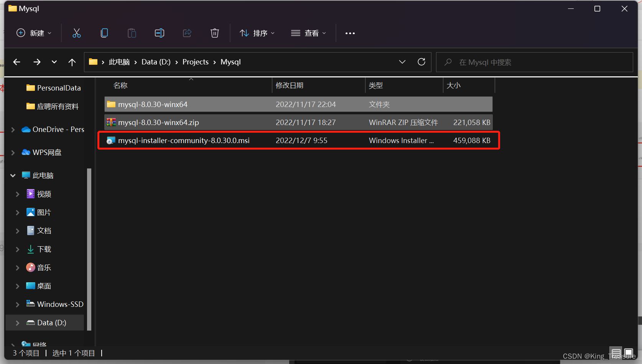
Task: Open 图片 in the sidebar
Action: click(x=39, y=212)
